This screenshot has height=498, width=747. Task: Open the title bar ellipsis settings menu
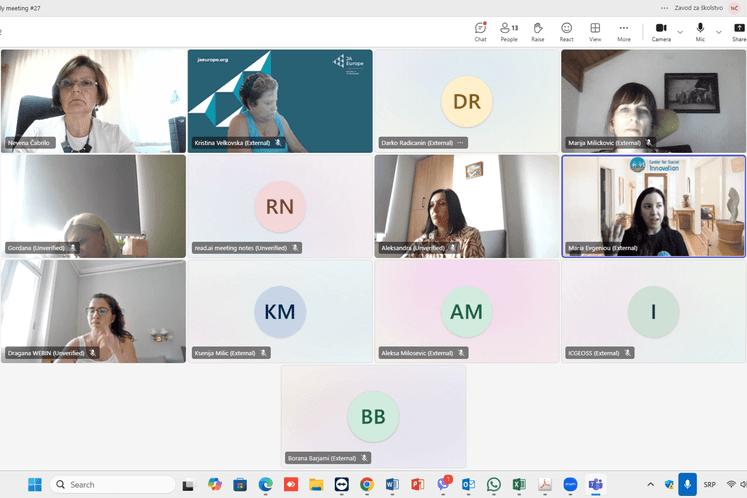pos(663,7)
